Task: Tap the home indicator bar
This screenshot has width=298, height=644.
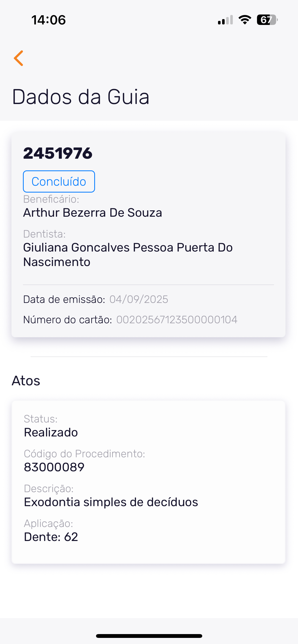Action: click(x=149, y=636)
